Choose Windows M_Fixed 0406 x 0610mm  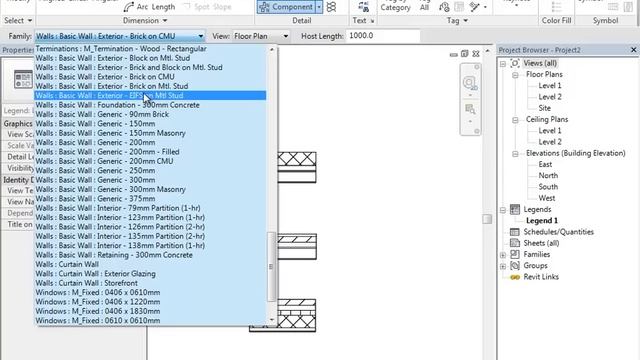150,293
